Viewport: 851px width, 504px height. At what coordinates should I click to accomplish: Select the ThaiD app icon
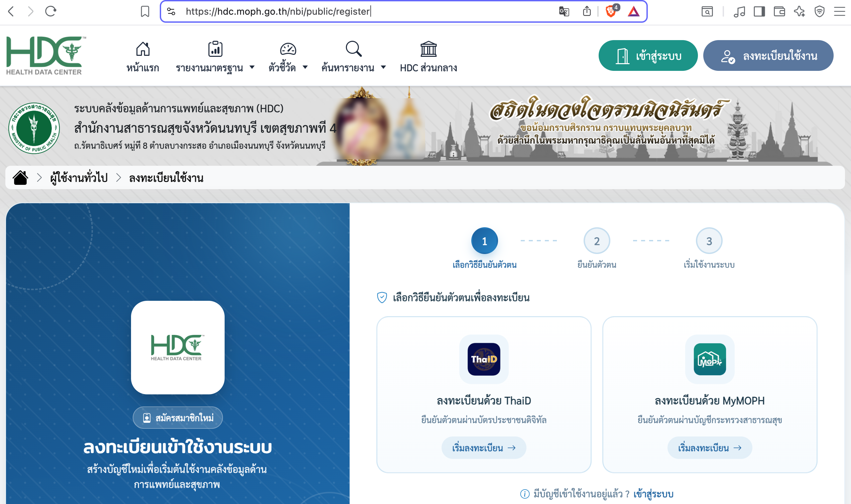484,359
